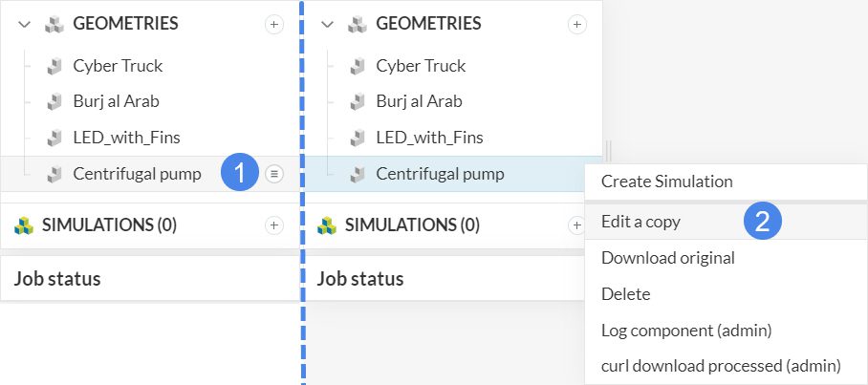This screenshot has width=868, height=385.
Task: Select Log component (admin) option
Action: click(x=685, y=331)
